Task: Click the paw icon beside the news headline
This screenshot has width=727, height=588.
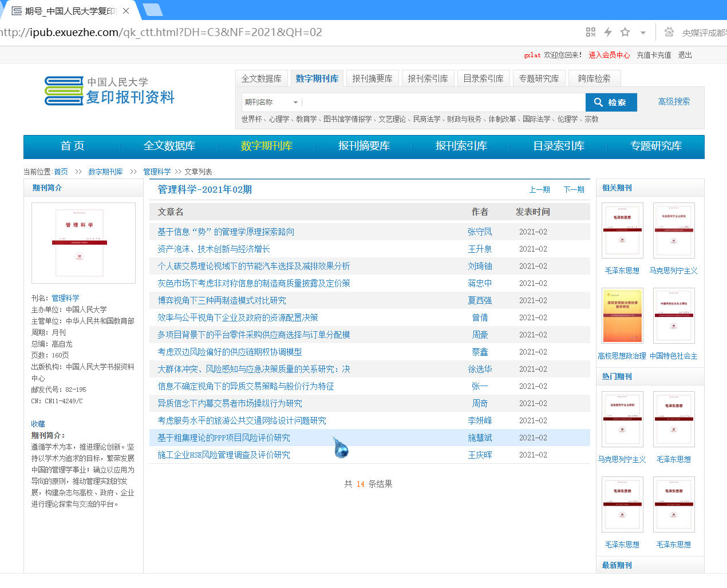Action: pos(669,32)
